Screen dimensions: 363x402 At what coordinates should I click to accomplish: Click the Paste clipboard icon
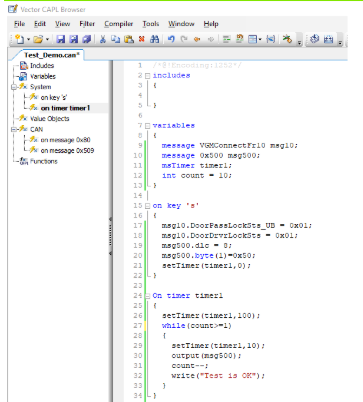pos(129,39)
